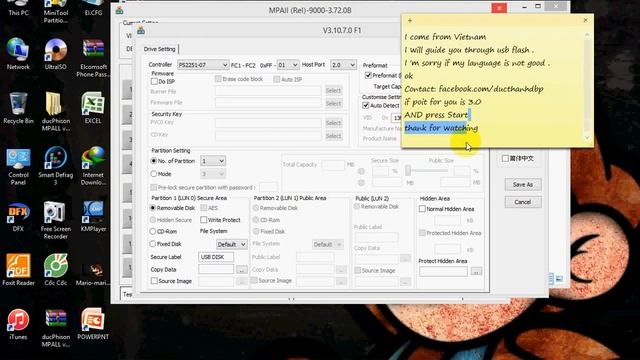The width and height of the screenshot is (640, 360).
Task: Open Free Screen Recorder shortcut
Action: (56, 220)
